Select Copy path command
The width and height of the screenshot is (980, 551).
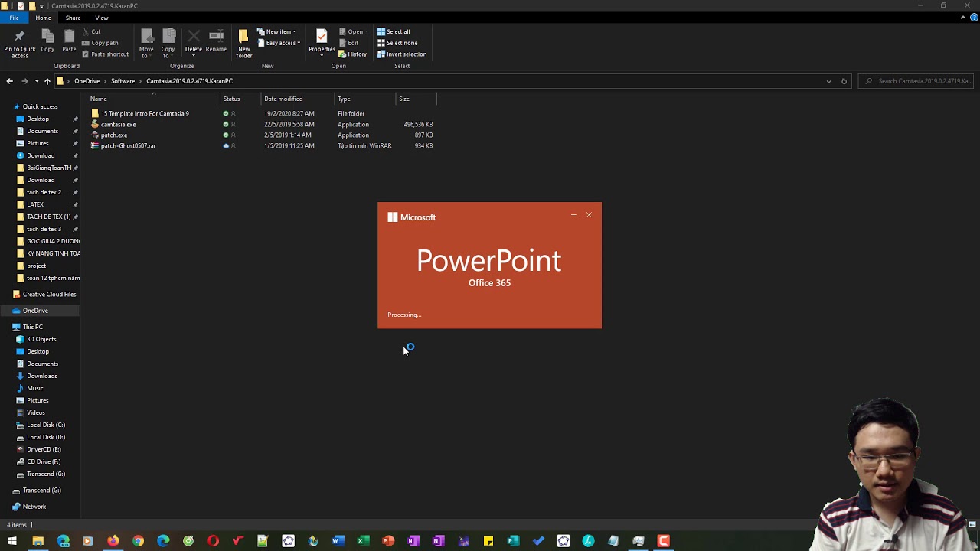click(x=100, y=43)
